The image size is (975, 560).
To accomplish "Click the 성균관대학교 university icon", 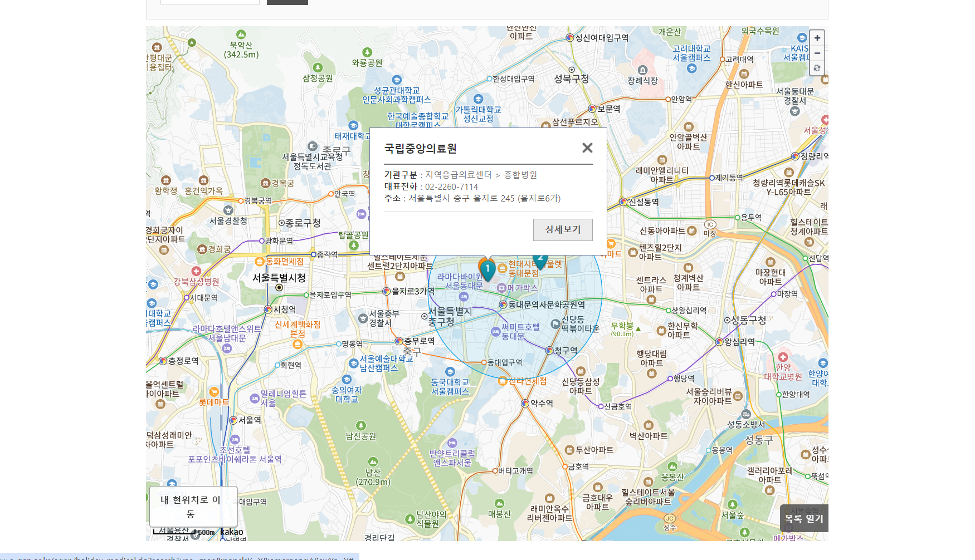I will 397,80.
